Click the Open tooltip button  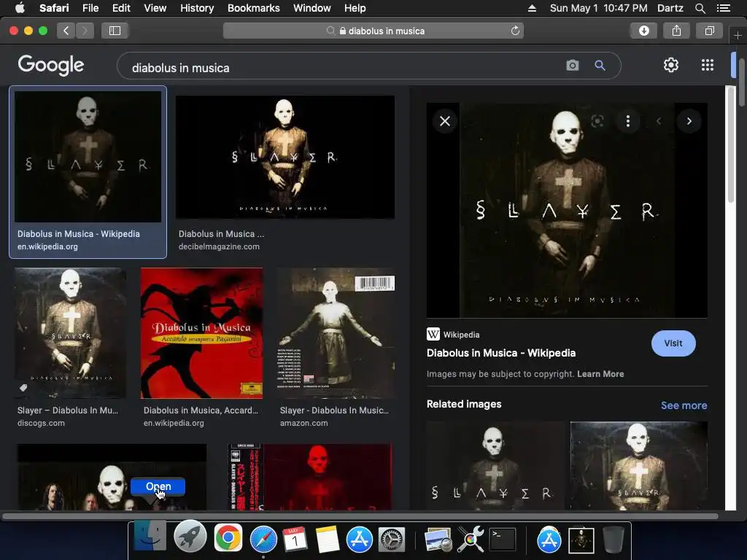pyautogui.click(x=158, y=486)
